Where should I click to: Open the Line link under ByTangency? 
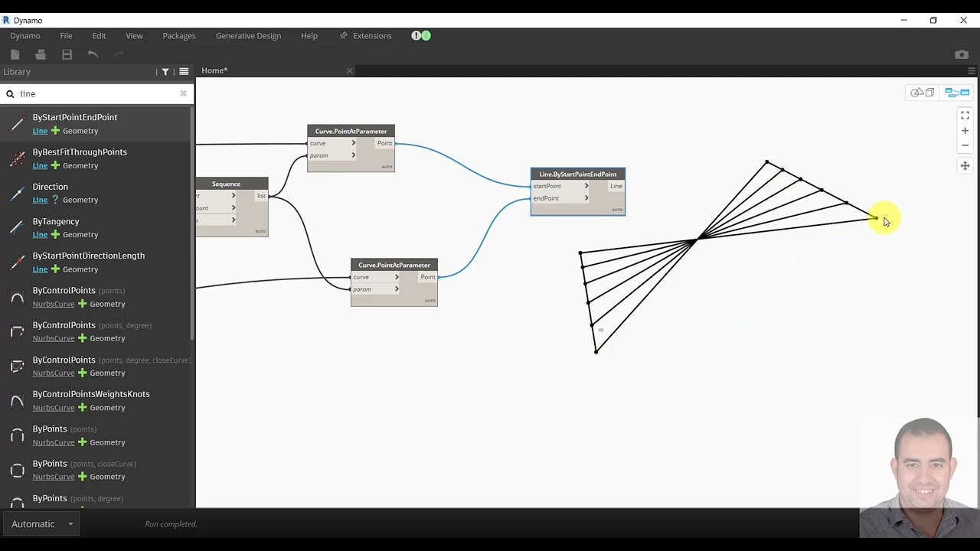point(40,235)
